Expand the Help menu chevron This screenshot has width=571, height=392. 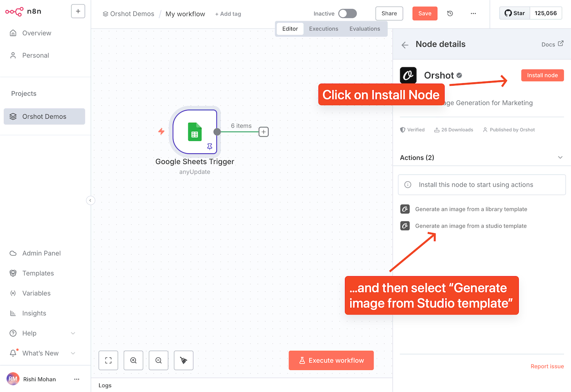coord(73,333)
